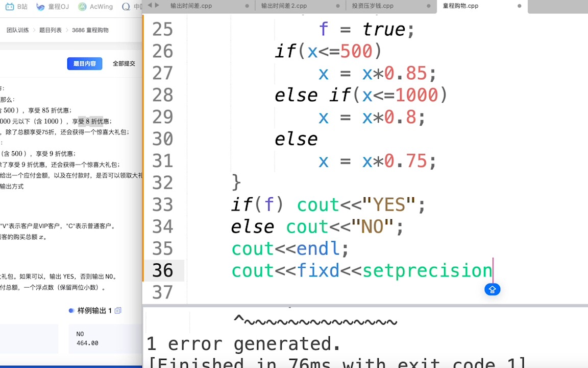Click the "NO" string on line 34
Image resolution: width=588 pixels, height=368 pixels.
[373, 227]
